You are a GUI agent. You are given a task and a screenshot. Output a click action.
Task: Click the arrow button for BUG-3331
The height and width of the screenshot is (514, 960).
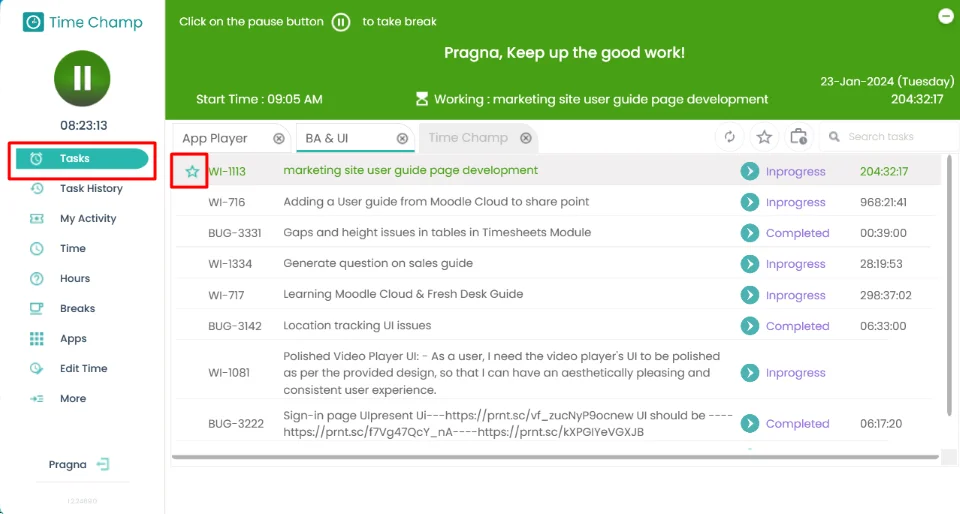[x=749, y=233]
